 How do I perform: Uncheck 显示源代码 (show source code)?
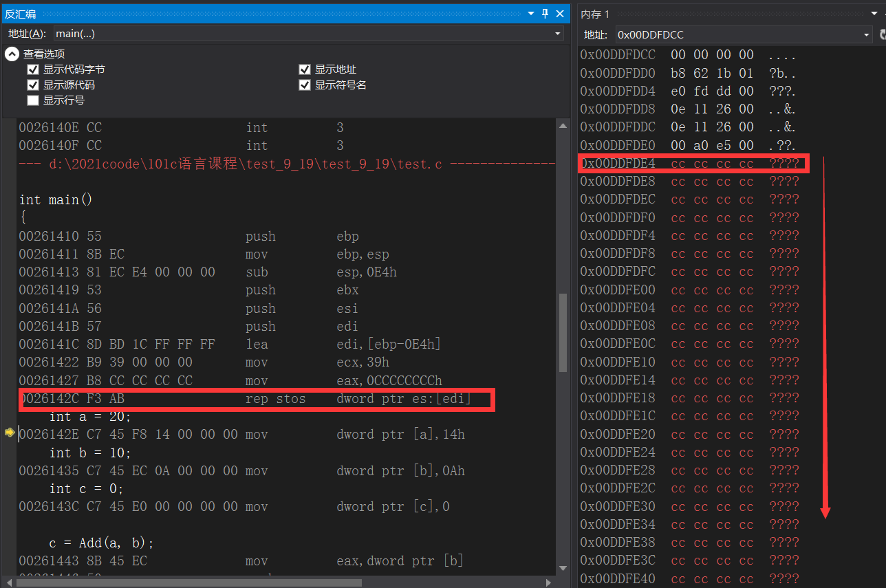pos(32,85)
